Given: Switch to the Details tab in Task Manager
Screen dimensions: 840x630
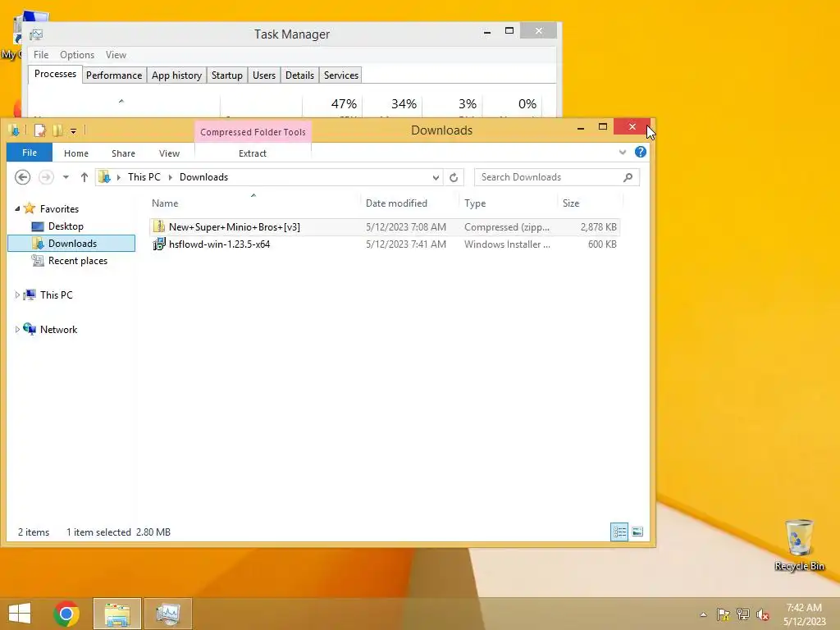Looking at the screenshot, I should pos(299,75).
